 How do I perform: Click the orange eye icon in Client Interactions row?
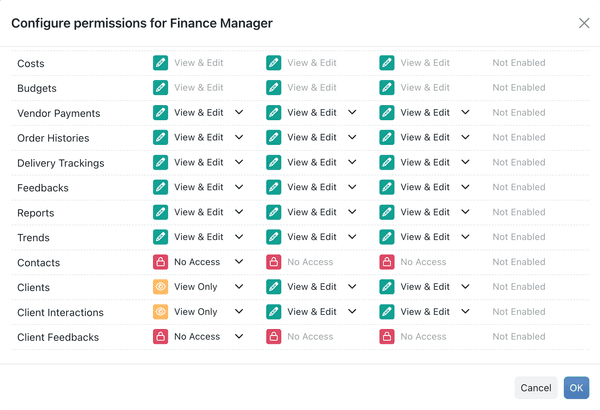[x=160, y=312]
